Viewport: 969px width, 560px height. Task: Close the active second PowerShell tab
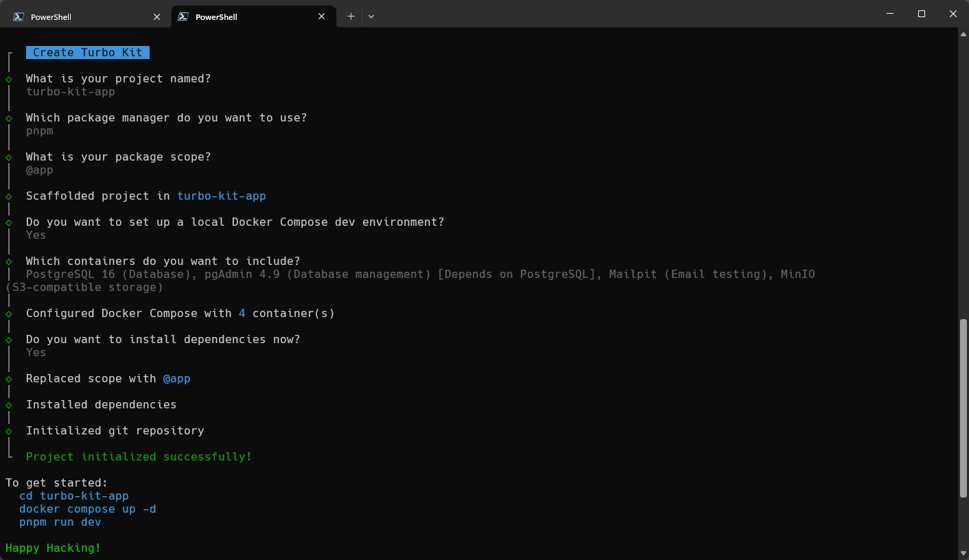tap(322, 16)
